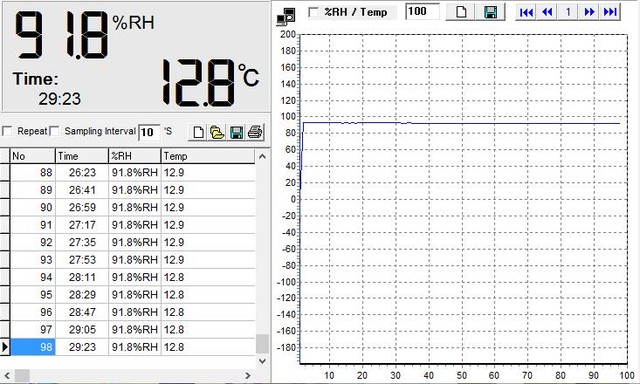Click the time cell 28:11
640x384 pixels.
[x=82, y=277]
